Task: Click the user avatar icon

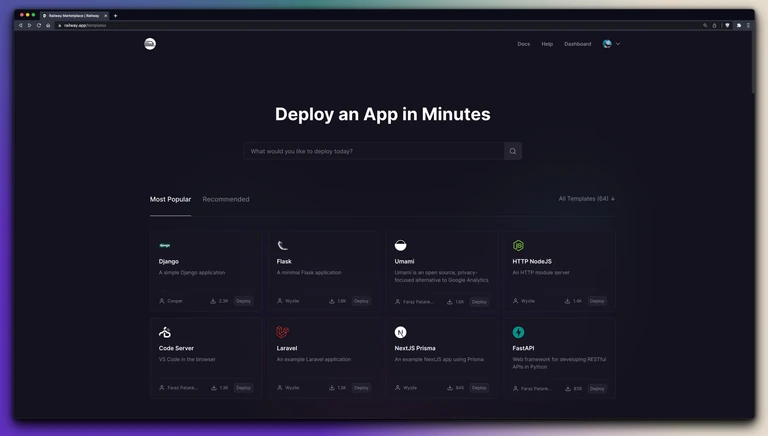Action: [x=607, y=44]
